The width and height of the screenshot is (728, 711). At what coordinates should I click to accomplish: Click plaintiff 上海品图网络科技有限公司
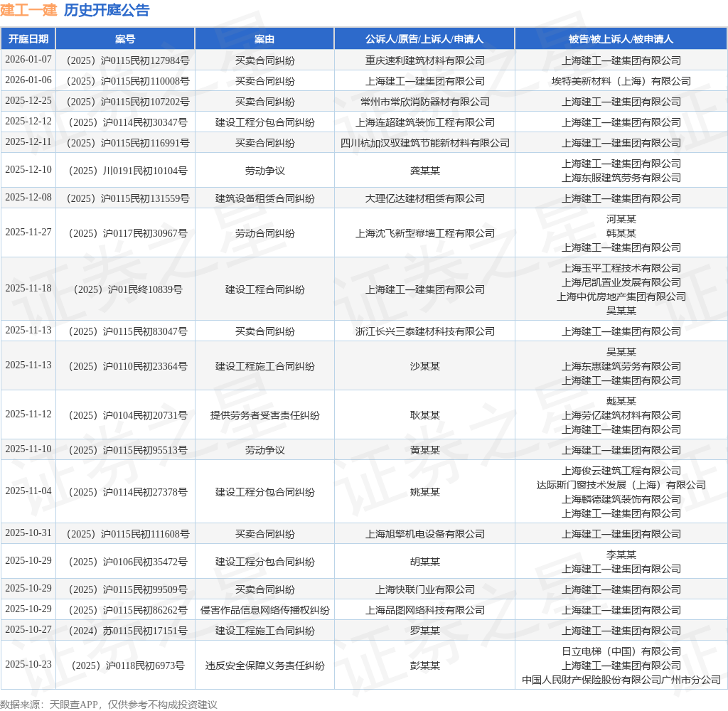pyautogui.click(x=425, y=610)
